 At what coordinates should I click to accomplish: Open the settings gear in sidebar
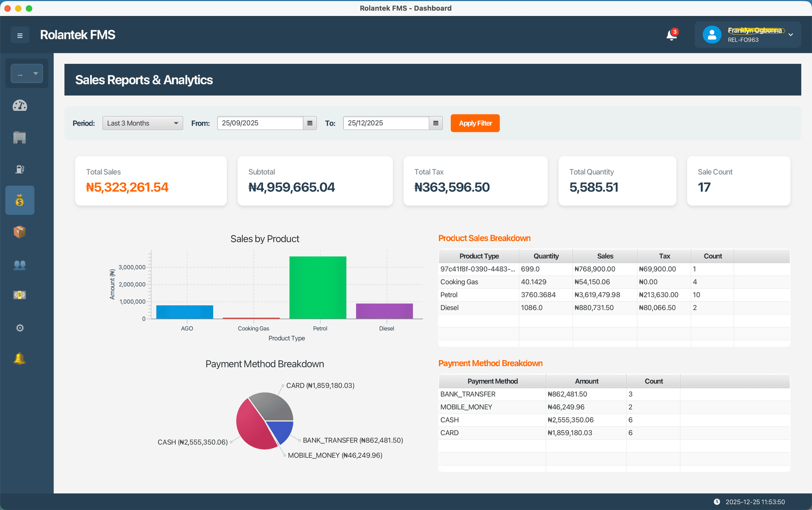tap(19, 328)
